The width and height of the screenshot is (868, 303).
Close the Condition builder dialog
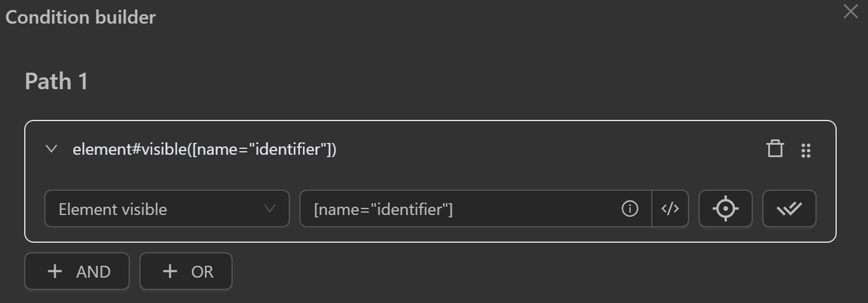click(851, 11)
